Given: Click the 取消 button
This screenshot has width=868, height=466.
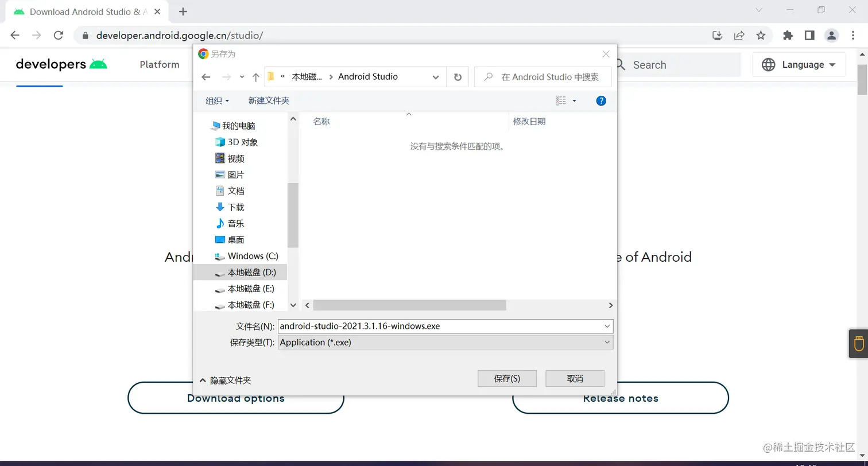Looking at the screenshot, I should [575, 378].
